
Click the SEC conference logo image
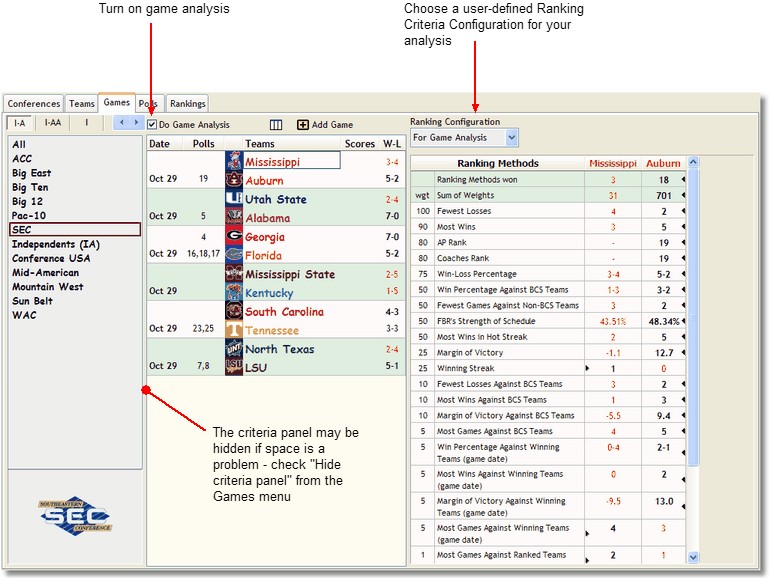tap(76, 516)
